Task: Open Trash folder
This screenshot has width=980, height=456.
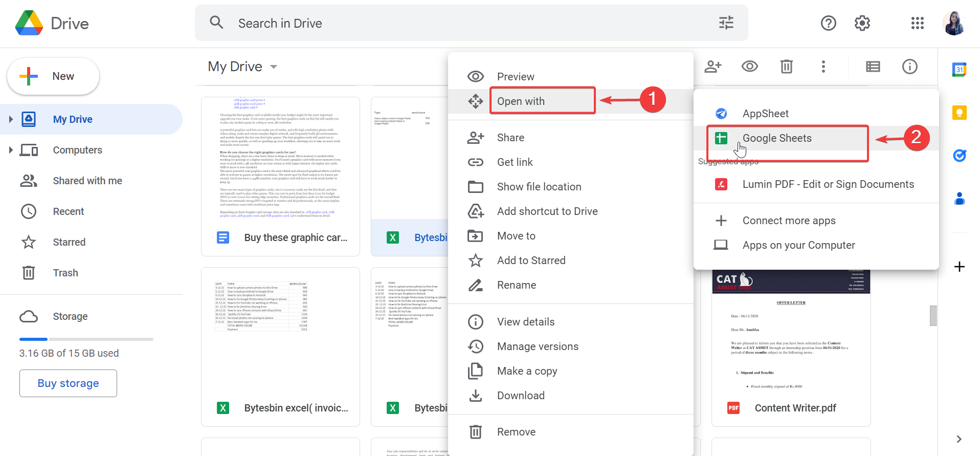Action: point(91,273)
